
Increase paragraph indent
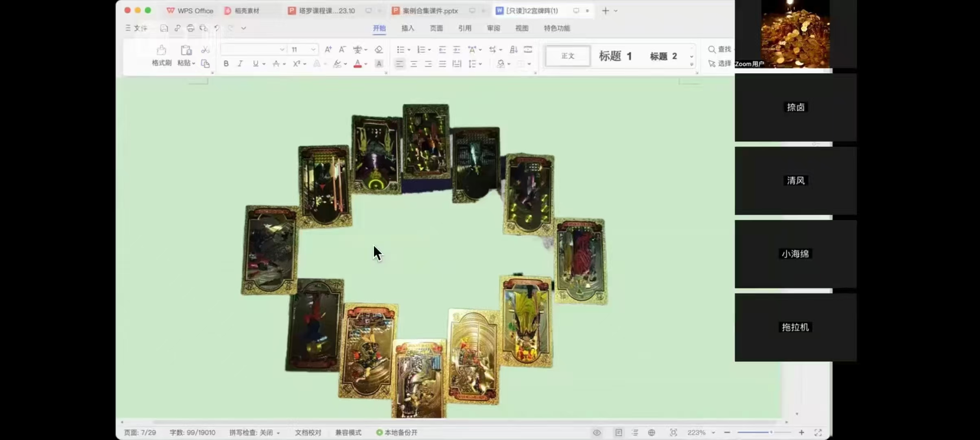(x=457, y=49)
